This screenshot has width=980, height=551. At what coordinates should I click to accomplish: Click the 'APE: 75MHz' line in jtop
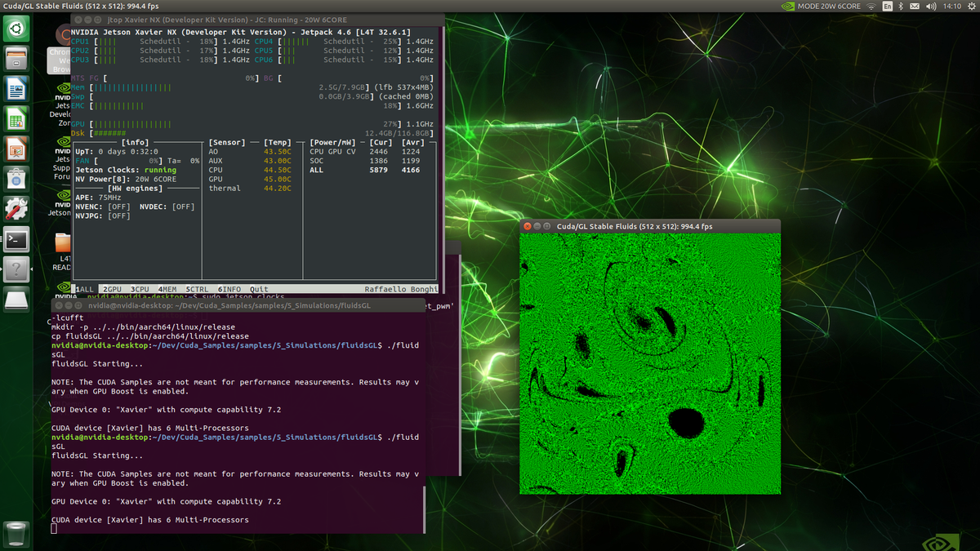coord(100,198)
